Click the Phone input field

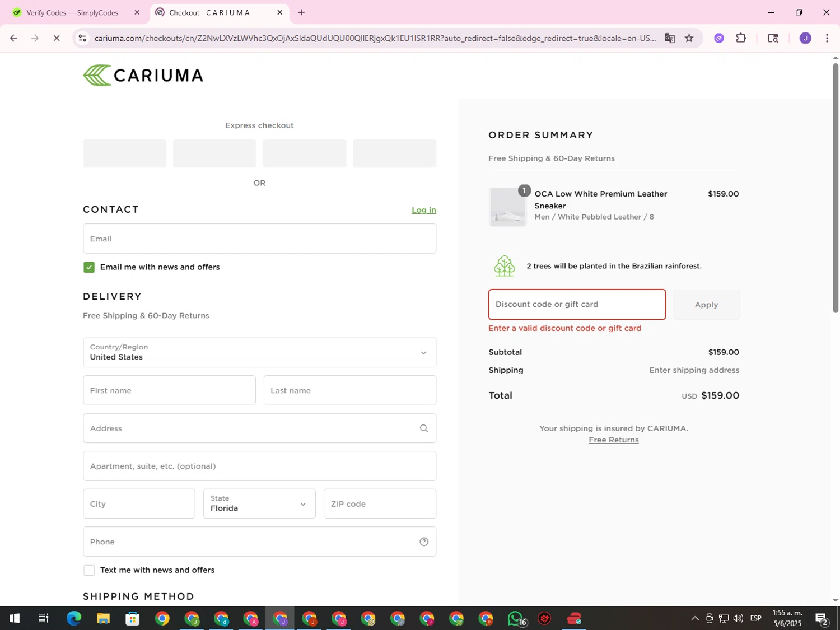point(259,542)
